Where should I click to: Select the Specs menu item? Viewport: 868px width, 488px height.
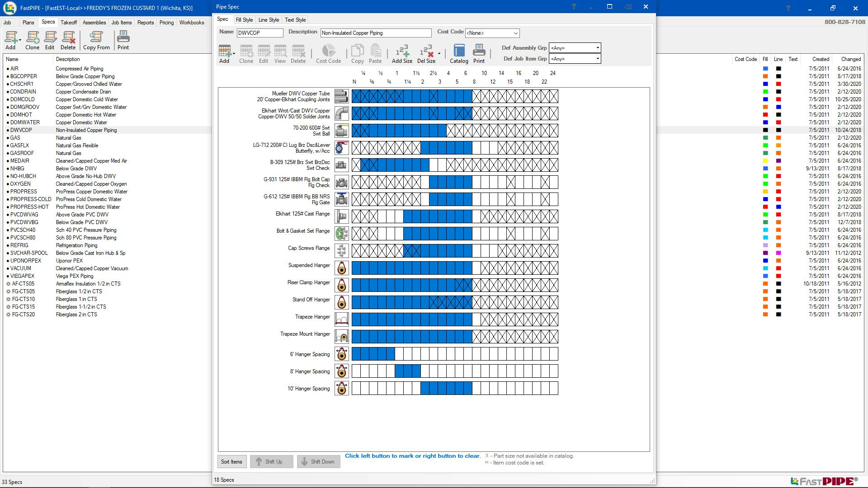48,22
